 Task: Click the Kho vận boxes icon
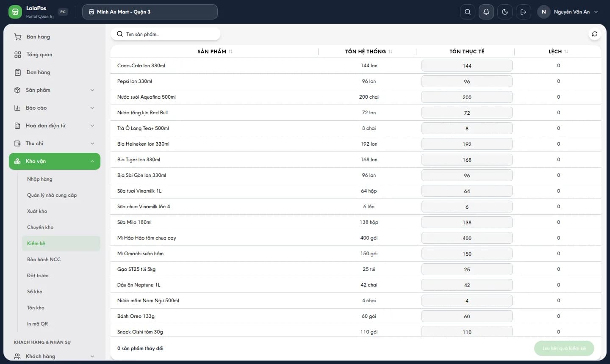pos(17,161)
